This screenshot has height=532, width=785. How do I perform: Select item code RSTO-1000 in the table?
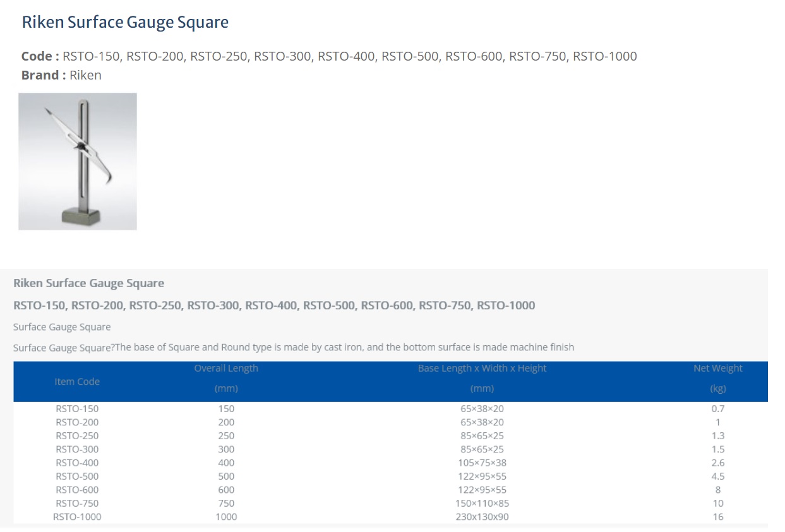77,517
